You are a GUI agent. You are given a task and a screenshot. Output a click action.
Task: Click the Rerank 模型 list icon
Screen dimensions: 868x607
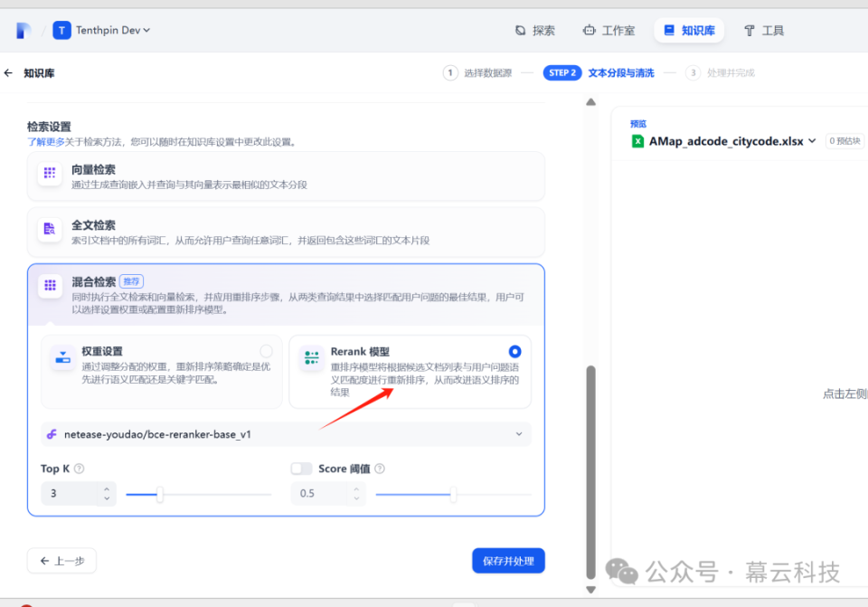311,356
